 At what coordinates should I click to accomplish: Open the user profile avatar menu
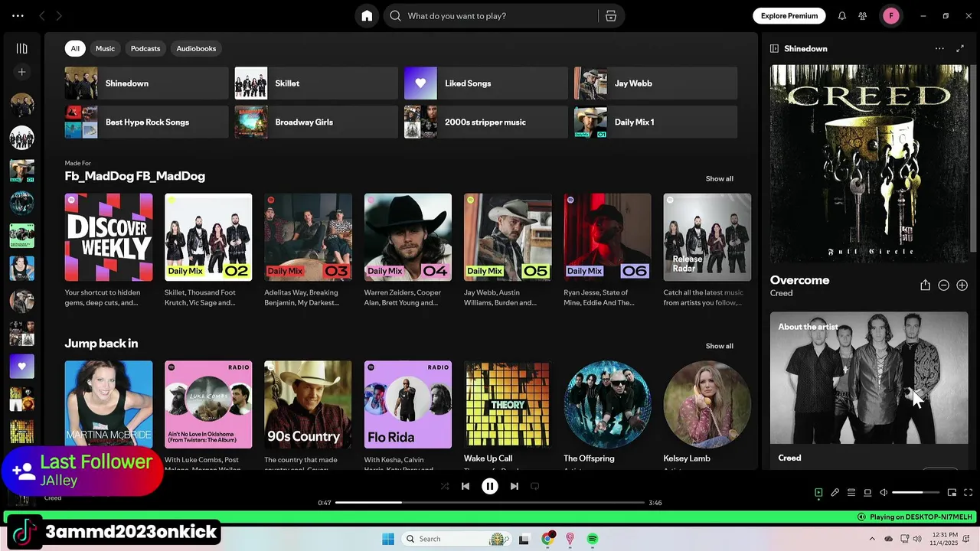click(x=891, y=16)
